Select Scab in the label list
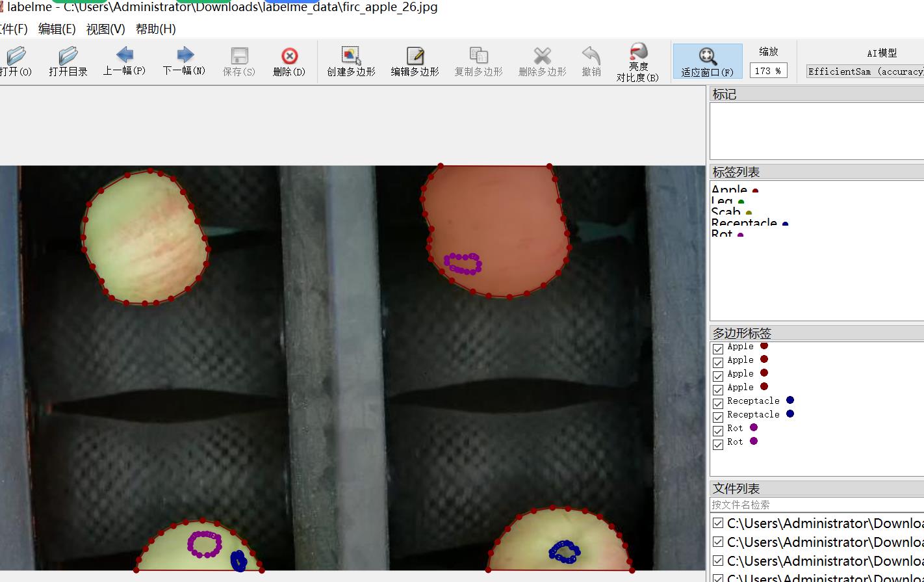 coord(726,212)
